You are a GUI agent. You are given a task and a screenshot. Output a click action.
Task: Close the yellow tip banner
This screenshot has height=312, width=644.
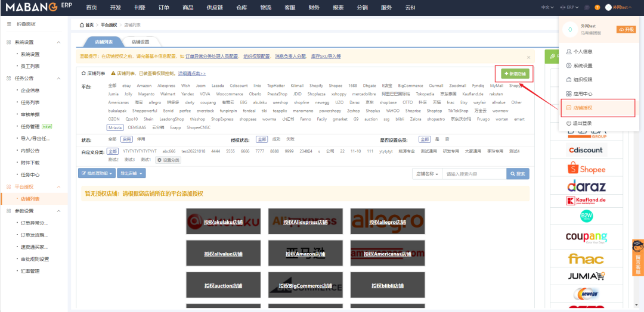(528, 57)
